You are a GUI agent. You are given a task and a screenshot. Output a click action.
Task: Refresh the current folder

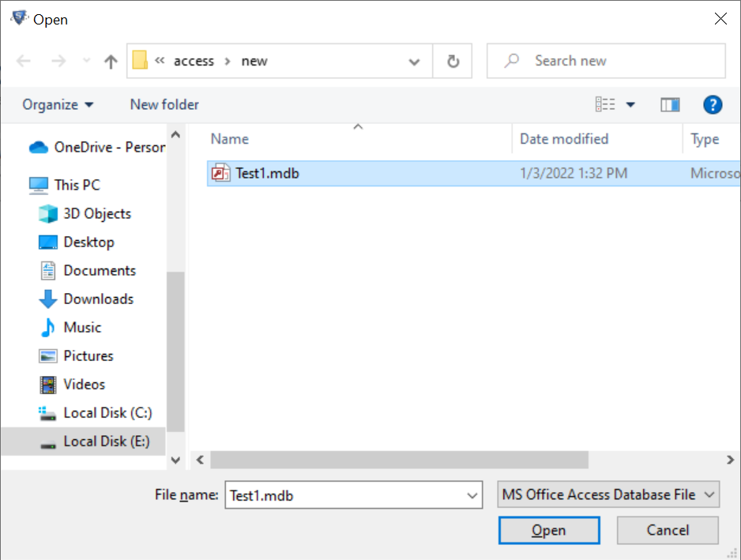(x=453, y=61)
